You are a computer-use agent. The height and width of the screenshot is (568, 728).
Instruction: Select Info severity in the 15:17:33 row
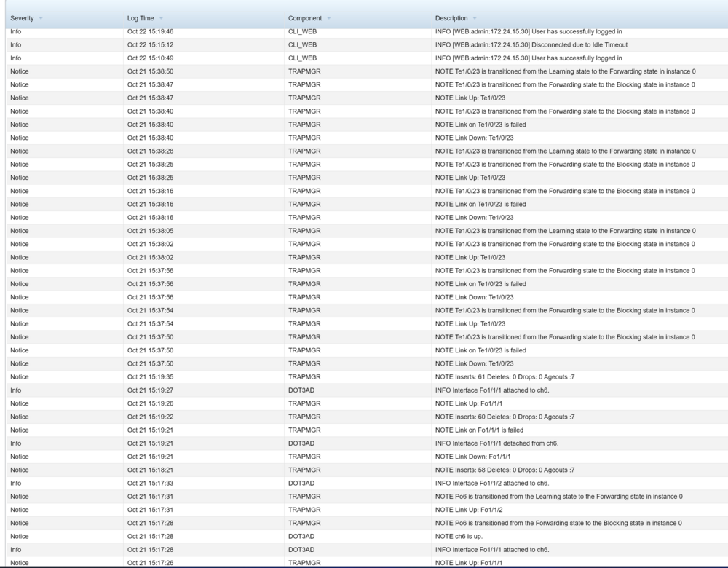(16, 484)
